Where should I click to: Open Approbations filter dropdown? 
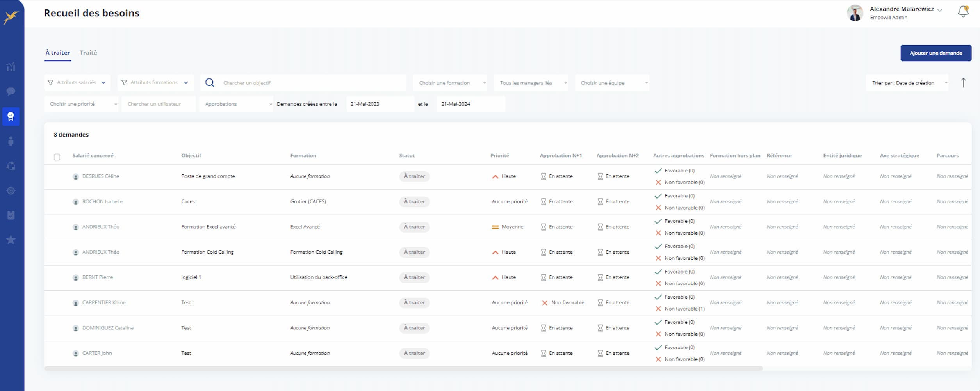[236, 104]
